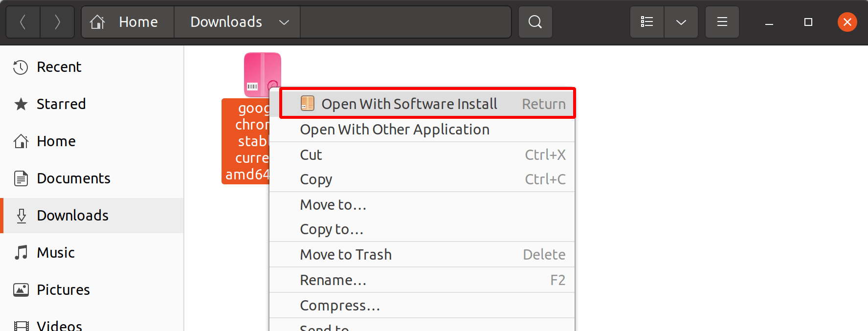Open the hamburger main menu icon
Viewport: 868px width, 331px height.
pyautogui.click(x=722, y=22)
